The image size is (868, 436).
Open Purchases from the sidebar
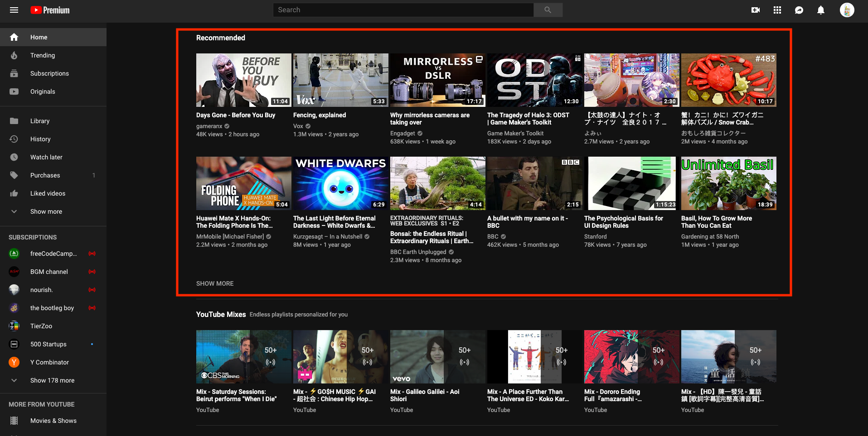(53, 175)
